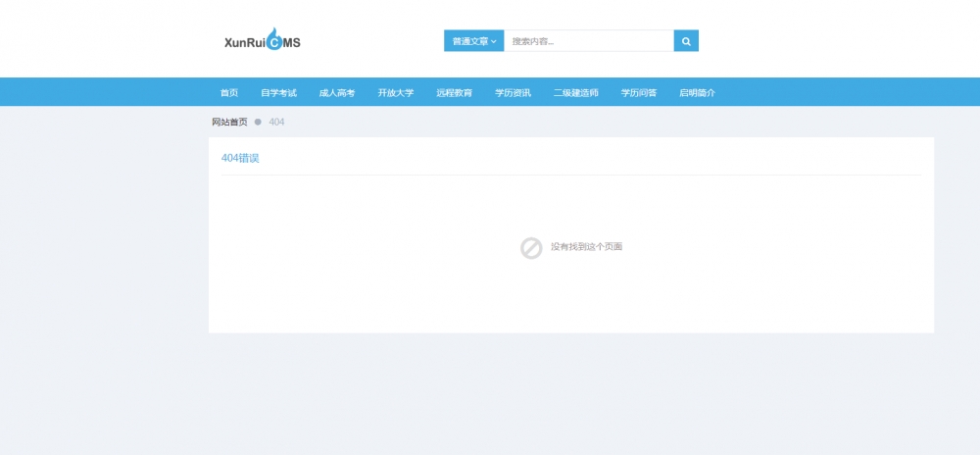
Task: Go to 首页 in navigation bar
Action: 229,92
